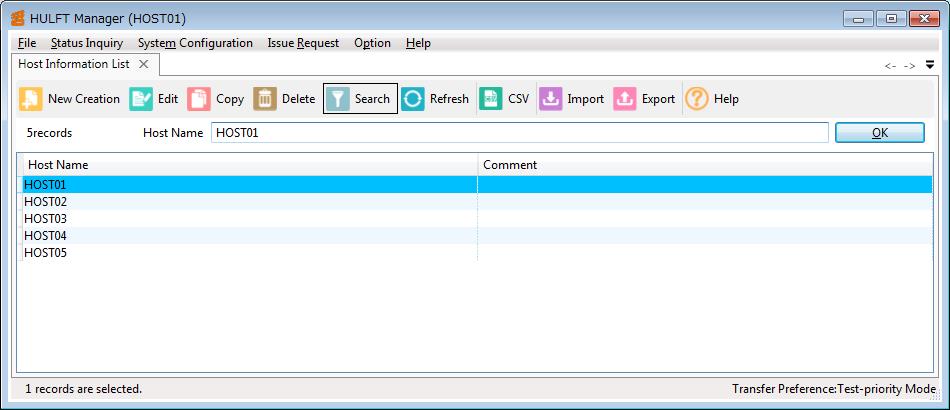Go to next tab with -> arrow
This screenshot has height=410, width=950.
click(909, 66)
